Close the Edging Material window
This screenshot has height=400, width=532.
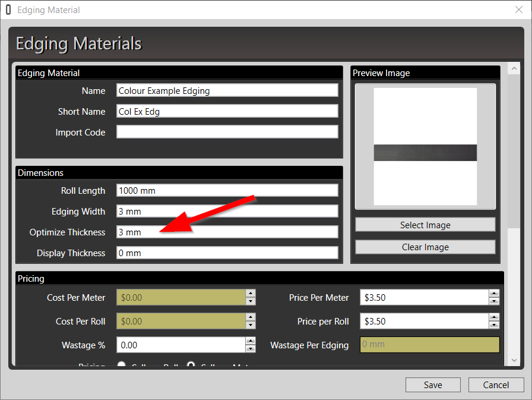(x=518, y=10)
